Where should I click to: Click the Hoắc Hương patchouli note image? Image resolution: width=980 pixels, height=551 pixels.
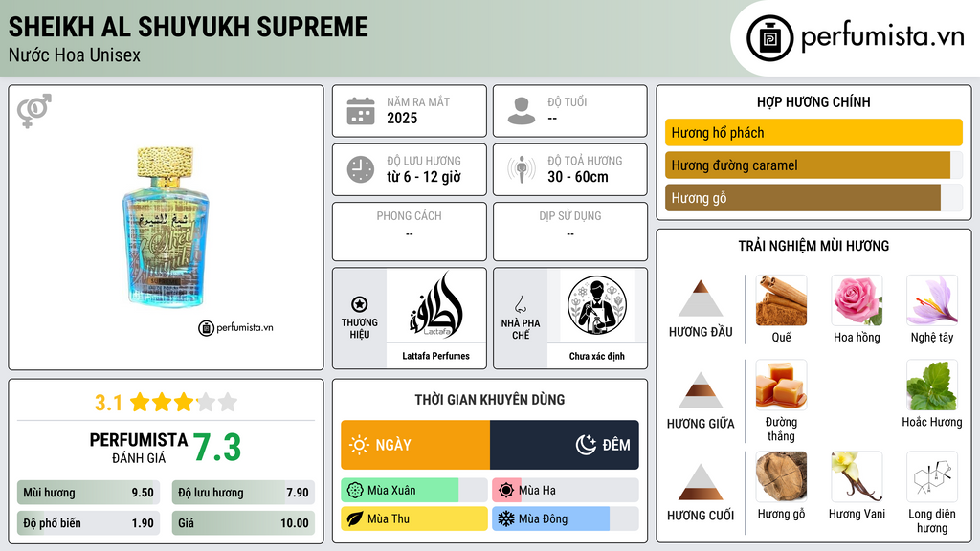pyautogui.click(x=932, y=385)
